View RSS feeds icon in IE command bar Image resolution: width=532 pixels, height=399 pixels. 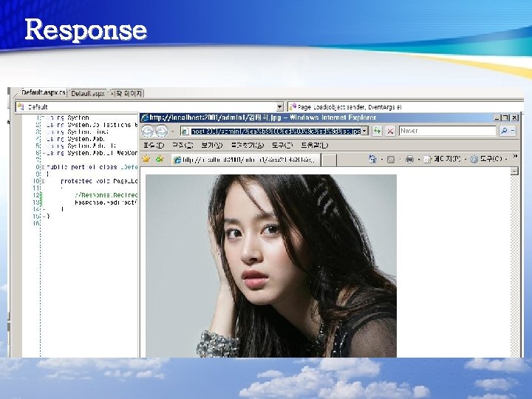[x=391, y=159]
